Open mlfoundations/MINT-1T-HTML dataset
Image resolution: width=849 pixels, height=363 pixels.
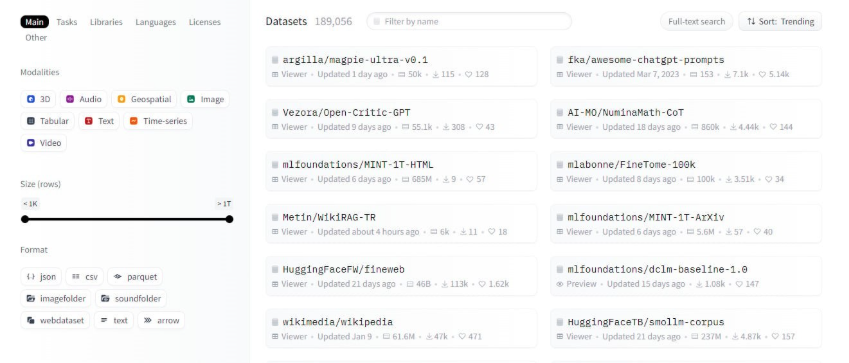[401, 171]
